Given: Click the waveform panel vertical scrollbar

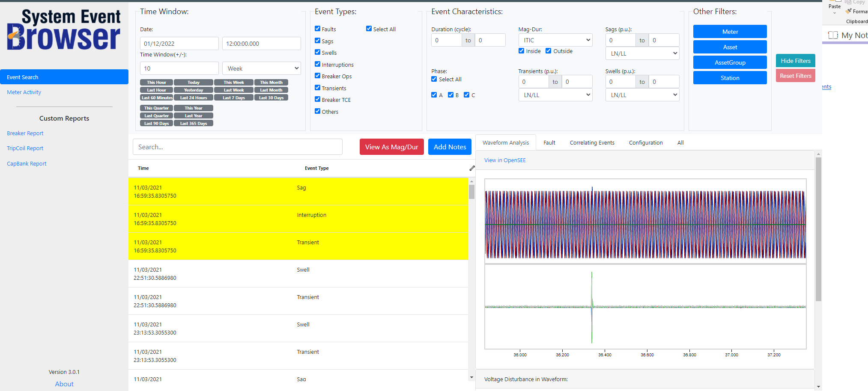Looking at the screenshot, I should point(818,229).
